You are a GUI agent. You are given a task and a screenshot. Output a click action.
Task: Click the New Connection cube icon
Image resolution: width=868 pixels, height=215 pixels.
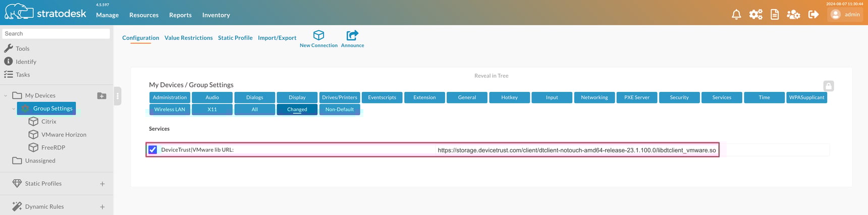[x=318, y=35]
